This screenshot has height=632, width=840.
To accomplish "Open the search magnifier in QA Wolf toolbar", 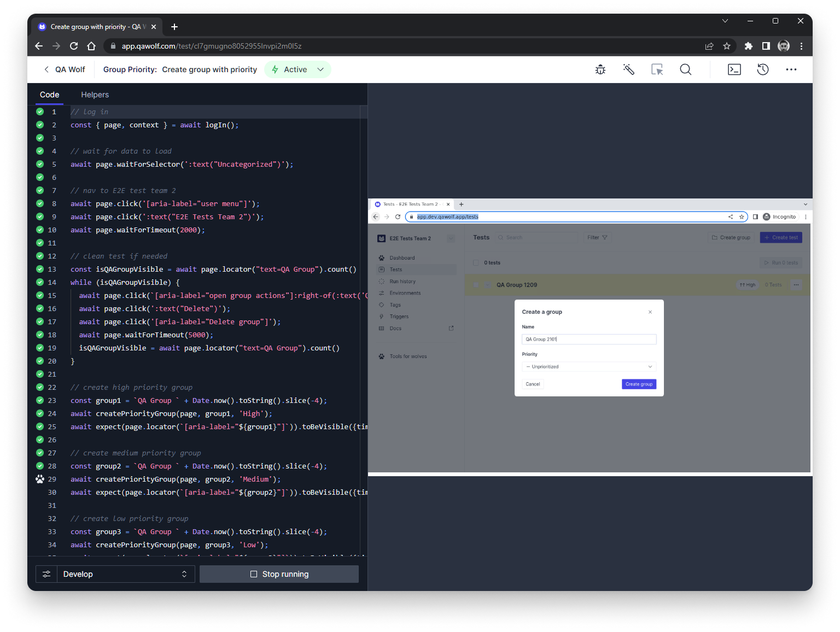I will click(686, 69).
